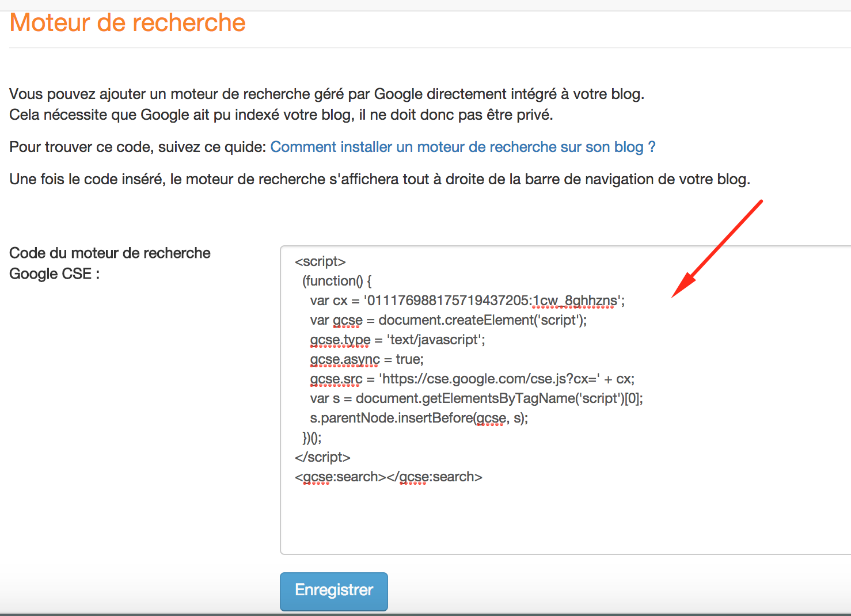Click the sentence starting 'Une fois le code inséré'

379,179
